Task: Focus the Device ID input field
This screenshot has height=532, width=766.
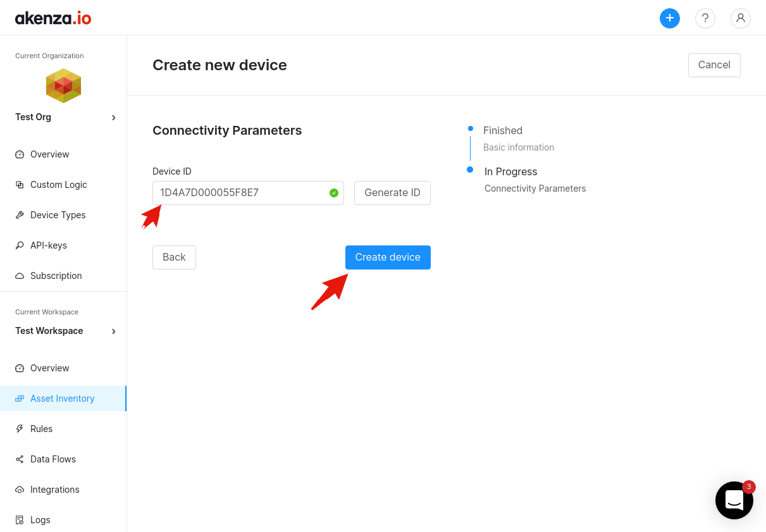Action: tap(240, 193)
